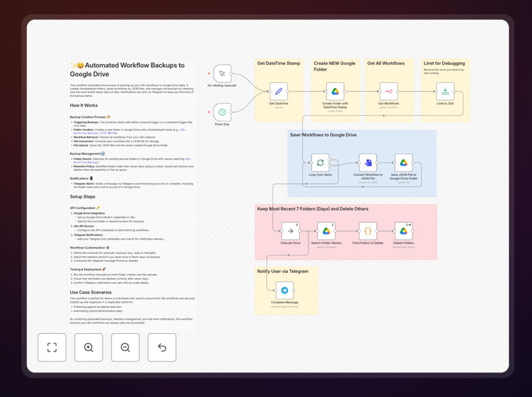Zoom in on the workflow canvas

(88, 347)
